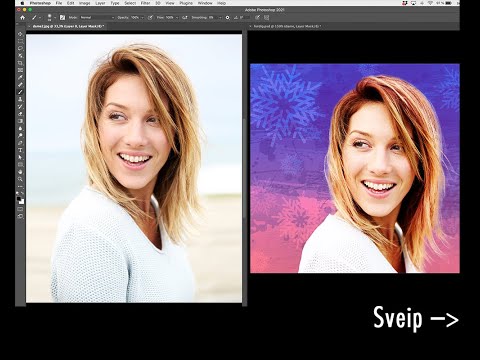Viewport: 480px width, 360px height.
Task: Toggle symmetry paint options
Action: click(x=266, y=17)
